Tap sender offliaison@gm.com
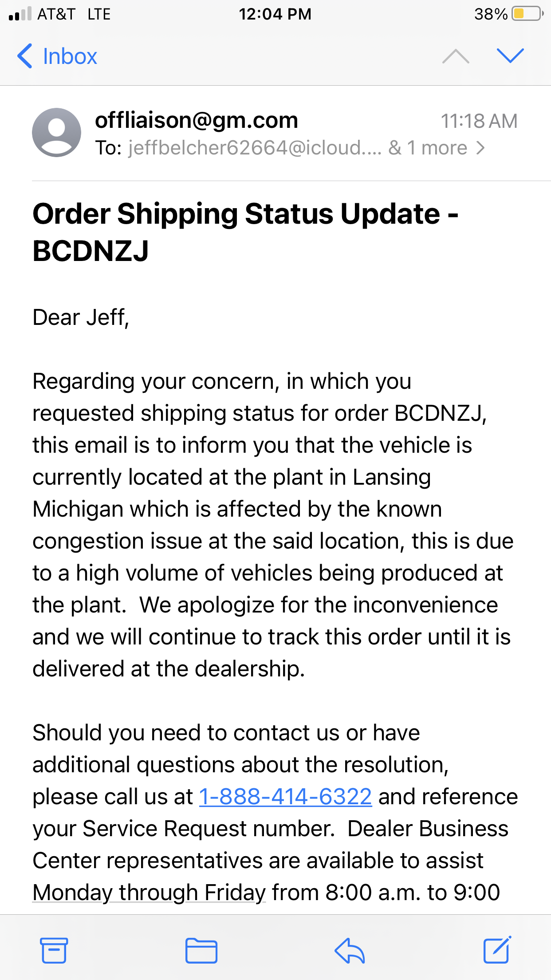Image resolution: width=551 pixels, height=980 pixels. [x=196, y=120]
